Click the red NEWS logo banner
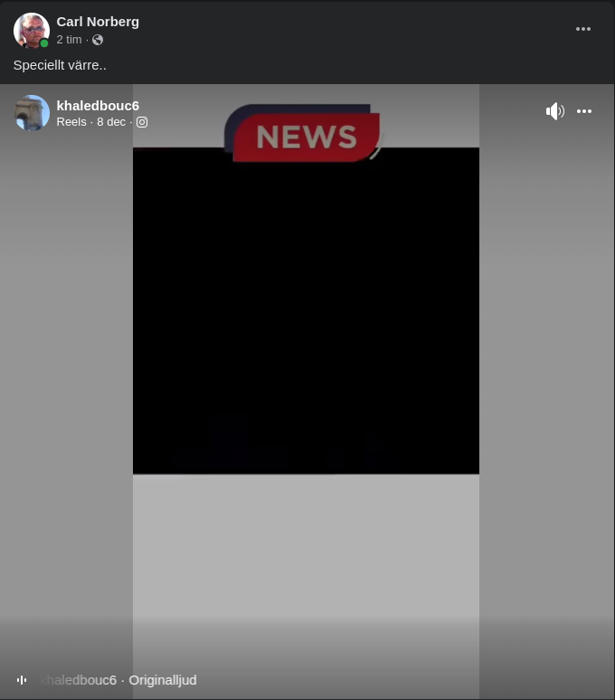 [x=306, y=137]
